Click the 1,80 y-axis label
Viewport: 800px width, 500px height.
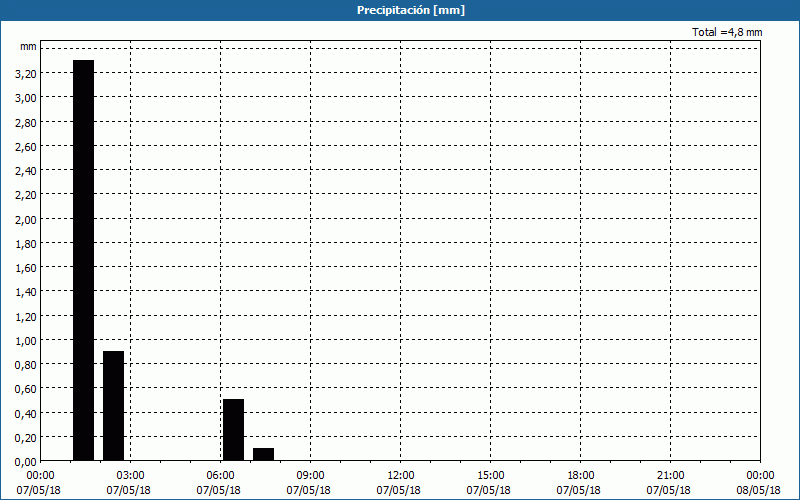point(26,243)
